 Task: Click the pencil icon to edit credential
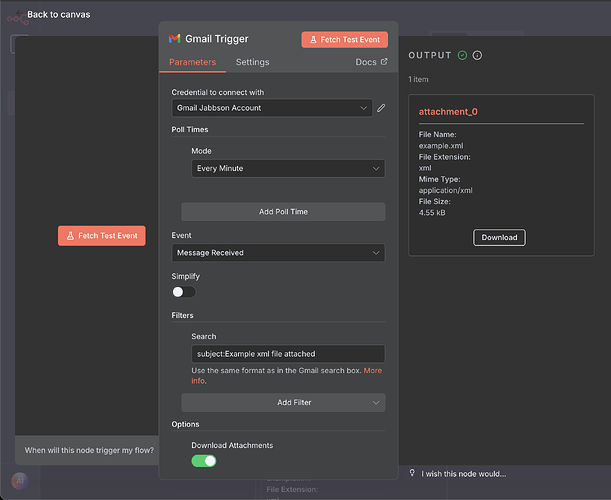point(381,107)
